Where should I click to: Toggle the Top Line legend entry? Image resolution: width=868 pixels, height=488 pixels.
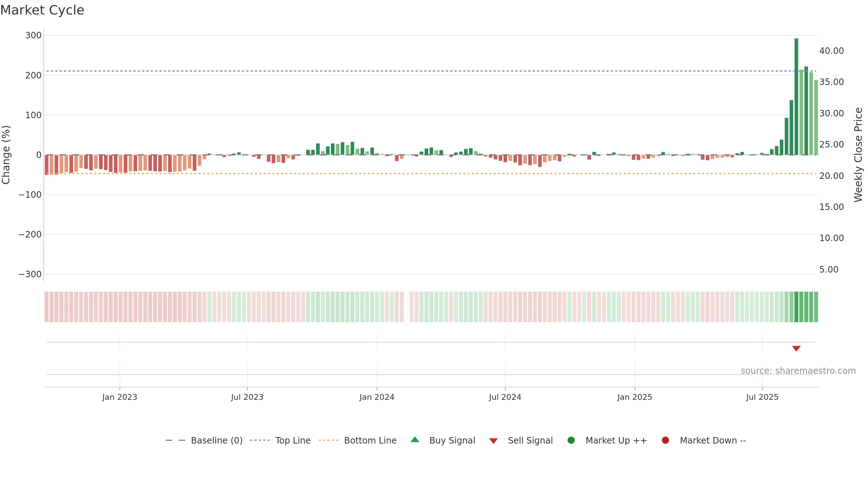280,440
